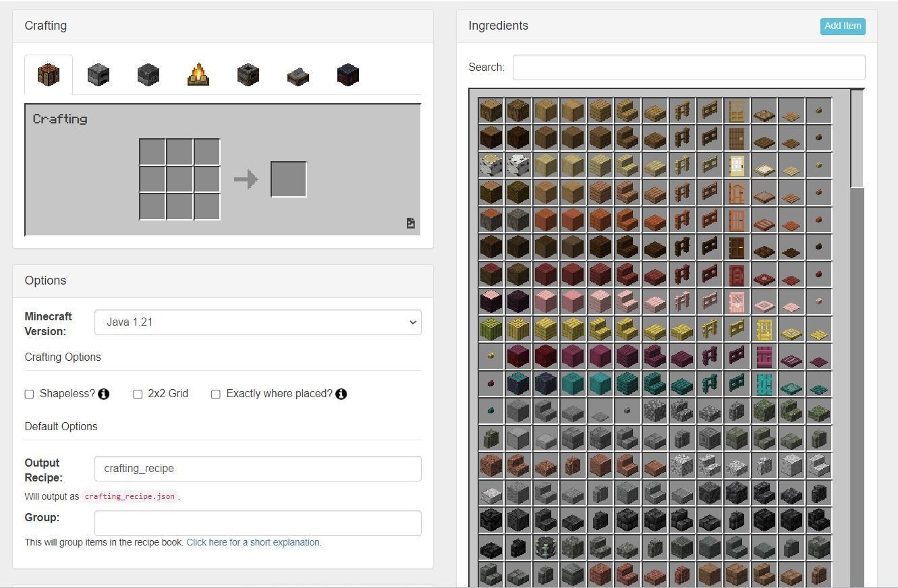Select the green bamboo block ingredient

pyautogui.click(x=491, y=329)
